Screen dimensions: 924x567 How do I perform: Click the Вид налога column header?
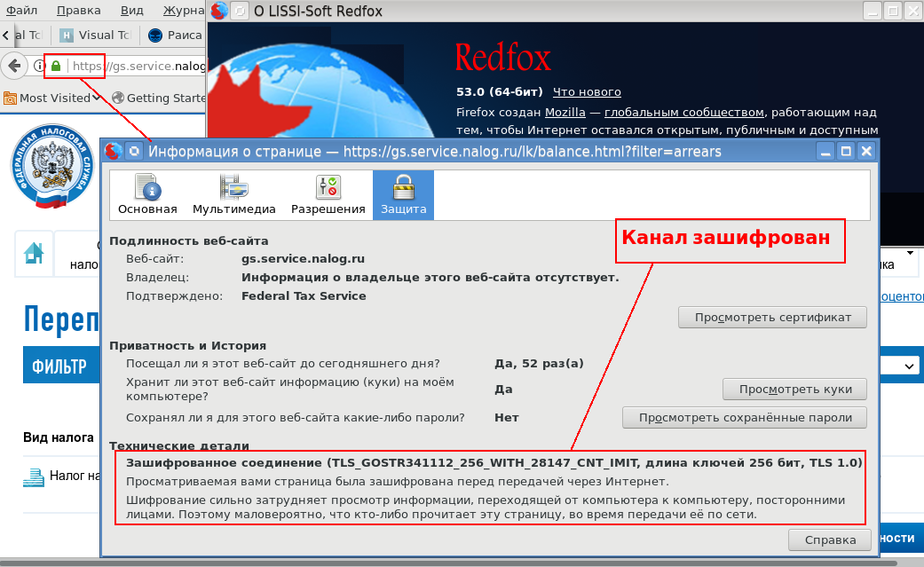pos(59,437)
